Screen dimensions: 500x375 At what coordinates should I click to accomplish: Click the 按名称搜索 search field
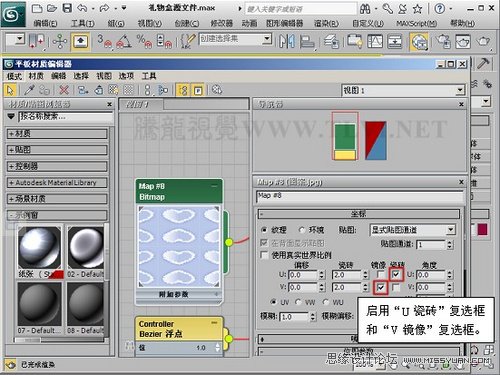click(x=66, y=117)
